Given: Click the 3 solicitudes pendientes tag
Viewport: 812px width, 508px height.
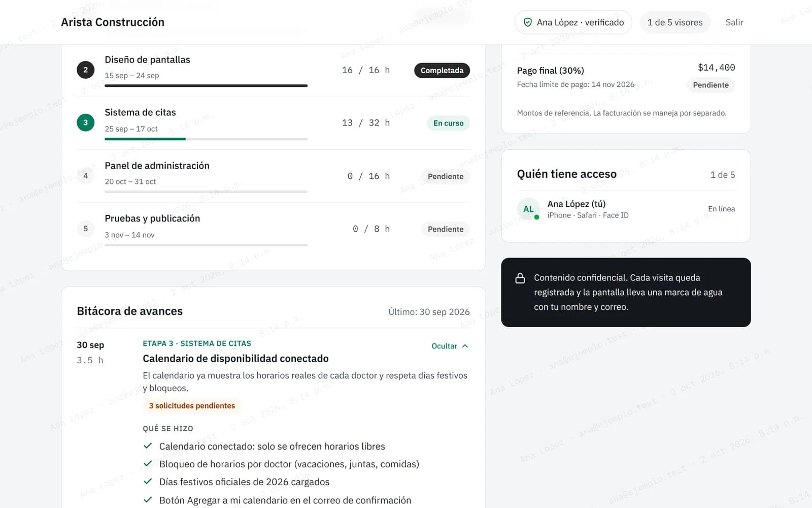Looking at the screenshot, I should coord(192,406).
